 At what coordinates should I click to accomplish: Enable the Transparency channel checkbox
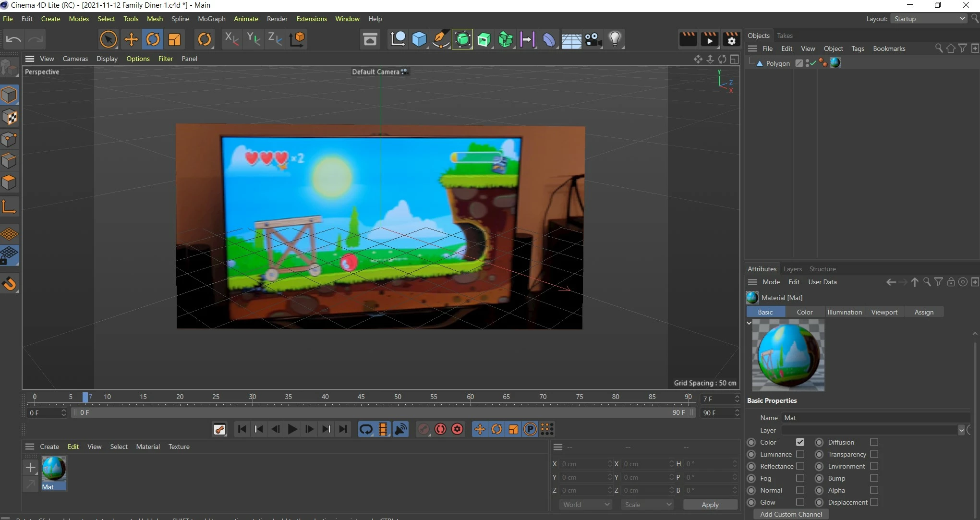(x=874, y=454)
